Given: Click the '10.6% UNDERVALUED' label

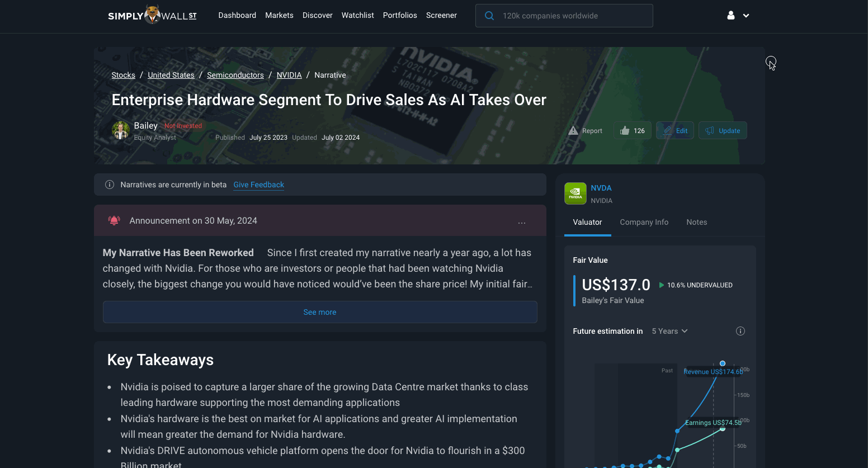Looking at the screenshot, I should [700, 285].
